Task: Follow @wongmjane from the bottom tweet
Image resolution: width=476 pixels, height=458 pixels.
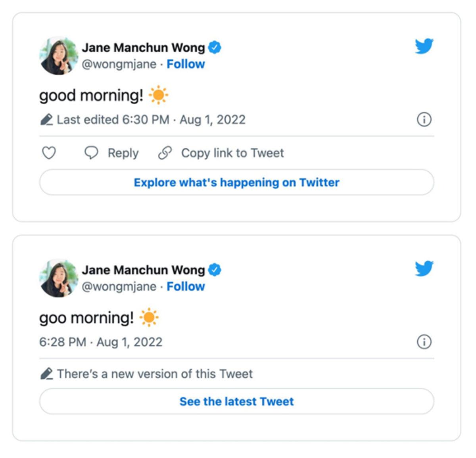Action: (186, 286)
